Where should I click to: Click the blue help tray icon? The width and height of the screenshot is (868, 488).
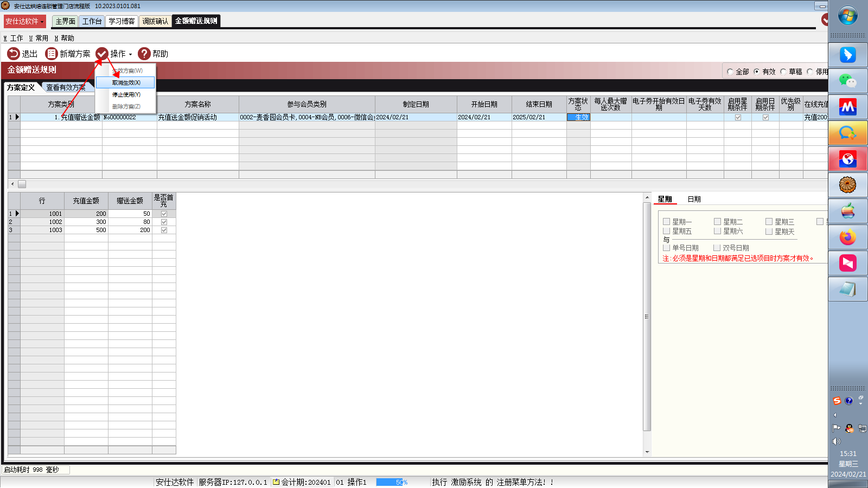tap(849, 401)
